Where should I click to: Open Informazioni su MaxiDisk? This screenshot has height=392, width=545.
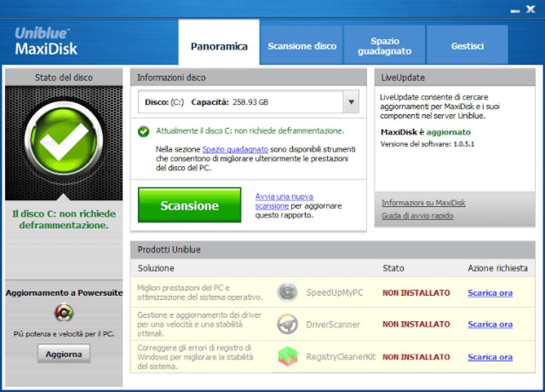point(423,203)
